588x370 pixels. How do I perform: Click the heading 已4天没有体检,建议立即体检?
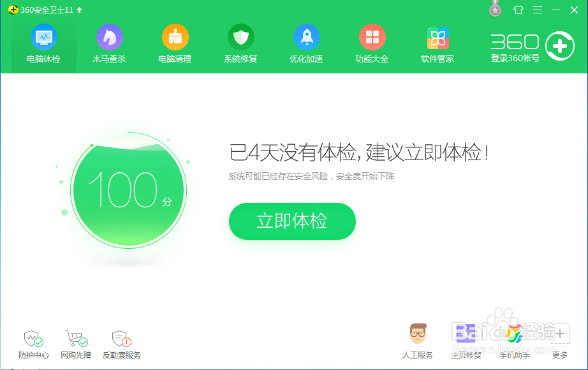359,152
